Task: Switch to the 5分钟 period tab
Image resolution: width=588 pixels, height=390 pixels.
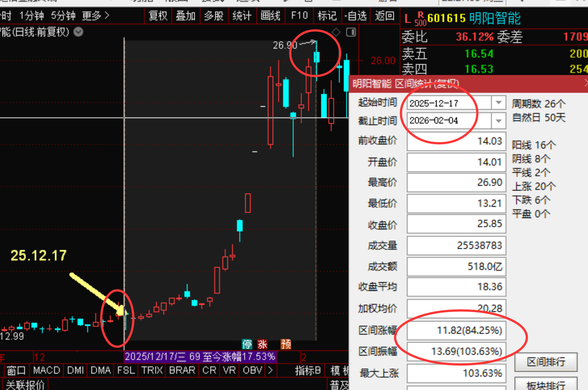Action: (63, 16)
